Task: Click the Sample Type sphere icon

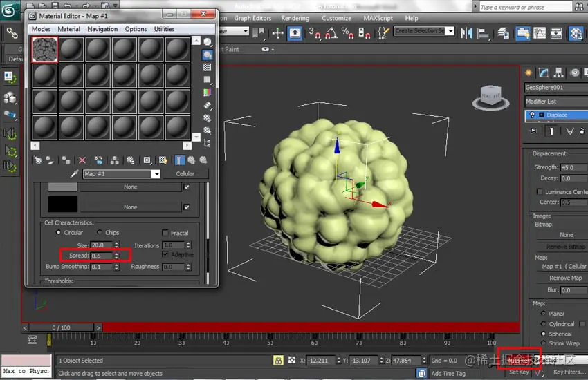Action: [208, 42]
